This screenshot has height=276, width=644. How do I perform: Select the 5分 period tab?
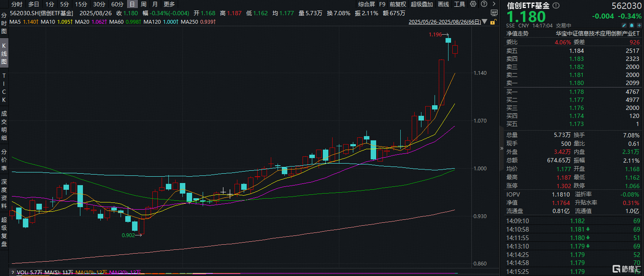pyautogui.click(x=64, y=4)
